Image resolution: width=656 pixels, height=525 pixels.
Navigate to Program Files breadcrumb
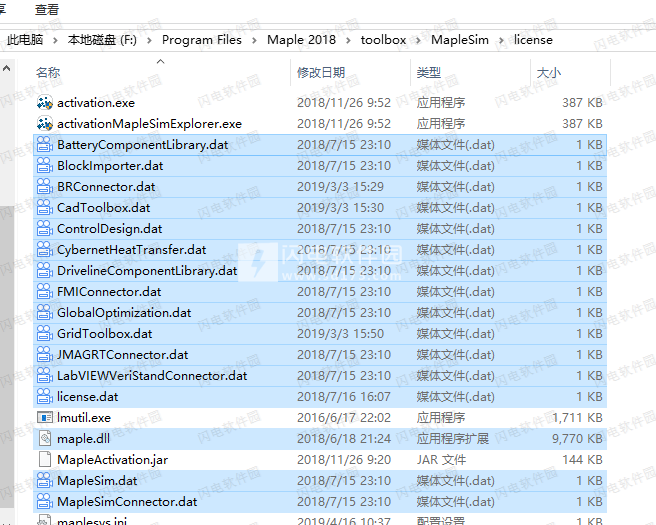point(202,40)
